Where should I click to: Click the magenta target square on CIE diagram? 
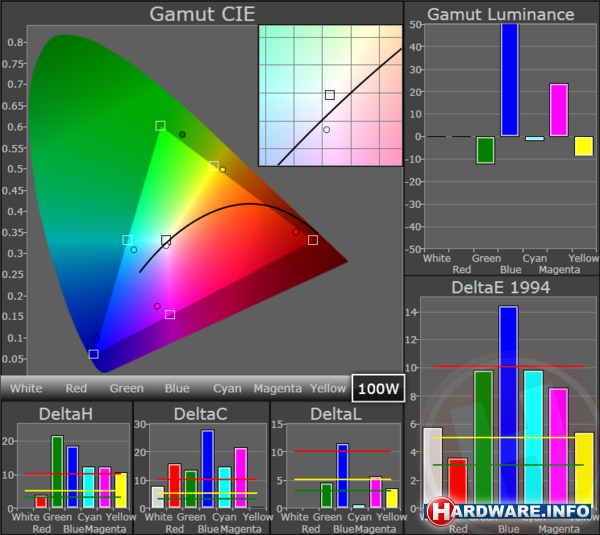pos(170,314)
